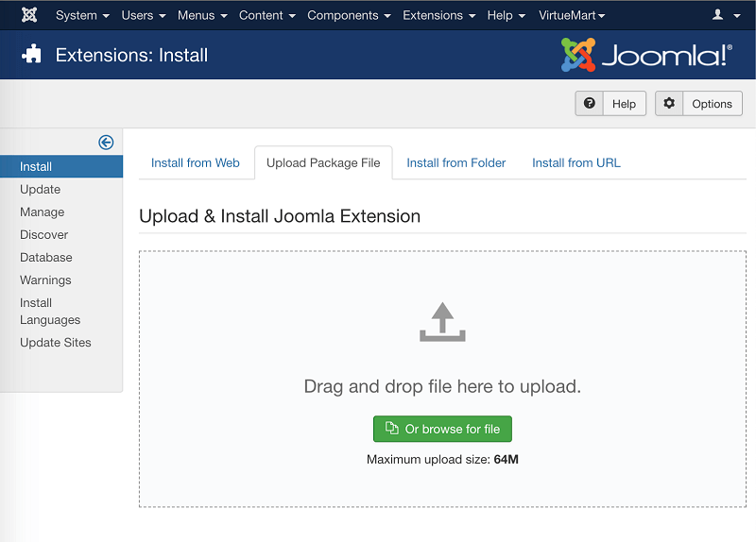The width and height of the screenshot is (756, 542).
Task: Open the Components menu
Action: [x=349, y=15]
